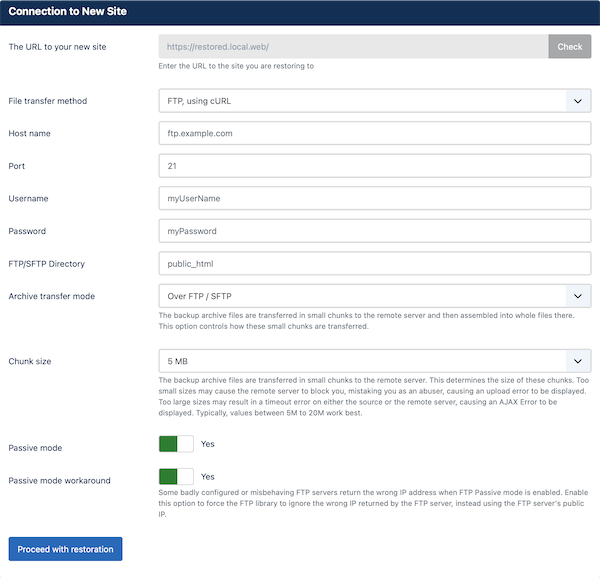Open the Chunk size dropdown

(x=375, y=361)
